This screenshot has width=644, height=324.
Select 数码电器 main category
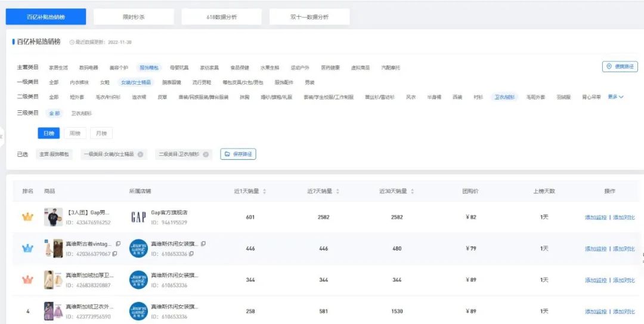coord(89,68)
